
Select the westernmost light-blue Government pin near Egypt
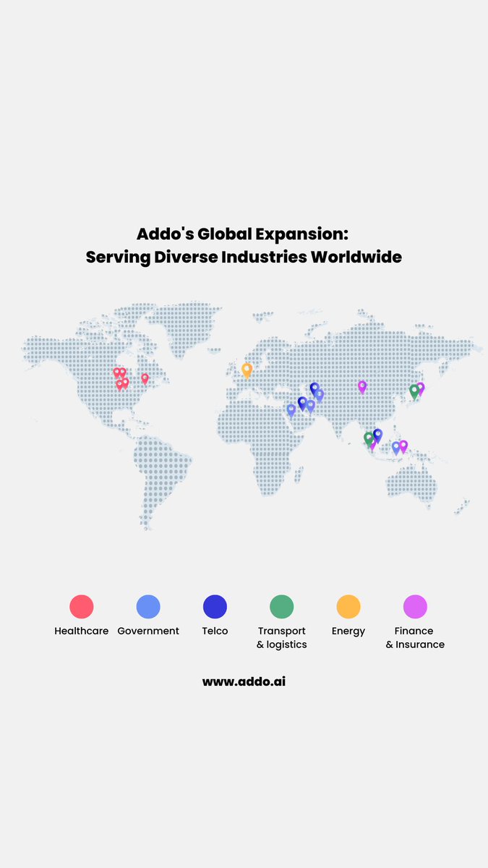click(x=291, y=410)
